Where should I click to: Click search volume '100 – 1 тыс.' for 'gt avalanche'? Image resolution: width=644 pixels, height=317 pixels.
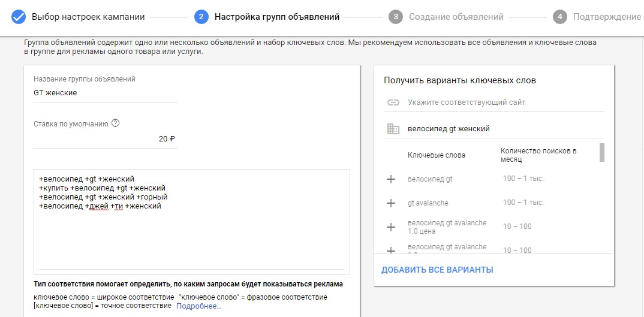[x=523, y=203]
